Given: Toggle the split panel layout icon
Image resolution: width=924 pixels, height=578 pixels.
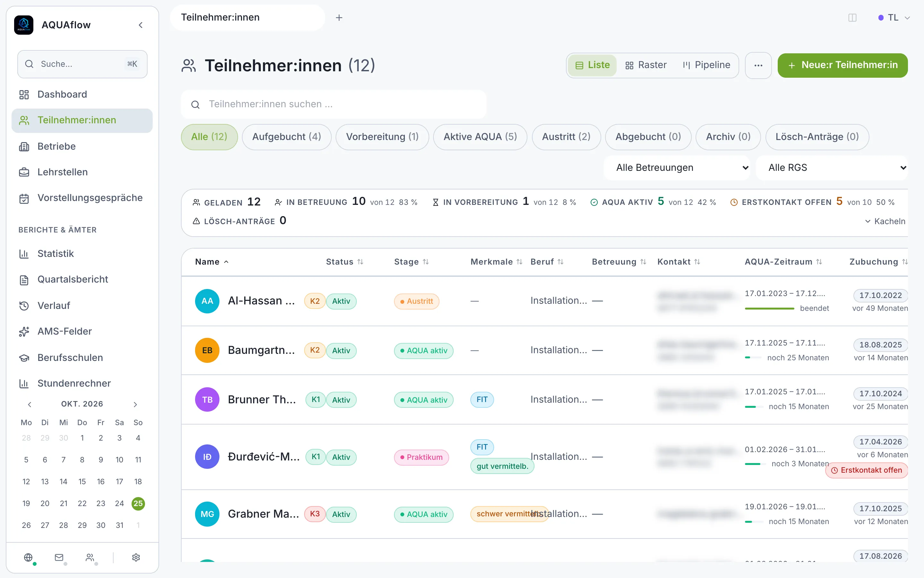Looking at the screenshot, I should click(x=852, y=18).
